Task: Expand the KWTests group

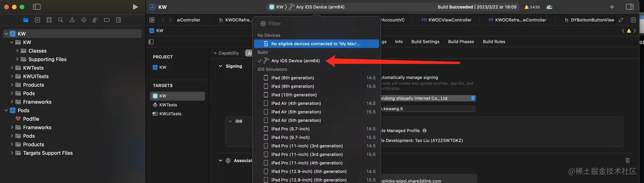Action: point(12,68)
